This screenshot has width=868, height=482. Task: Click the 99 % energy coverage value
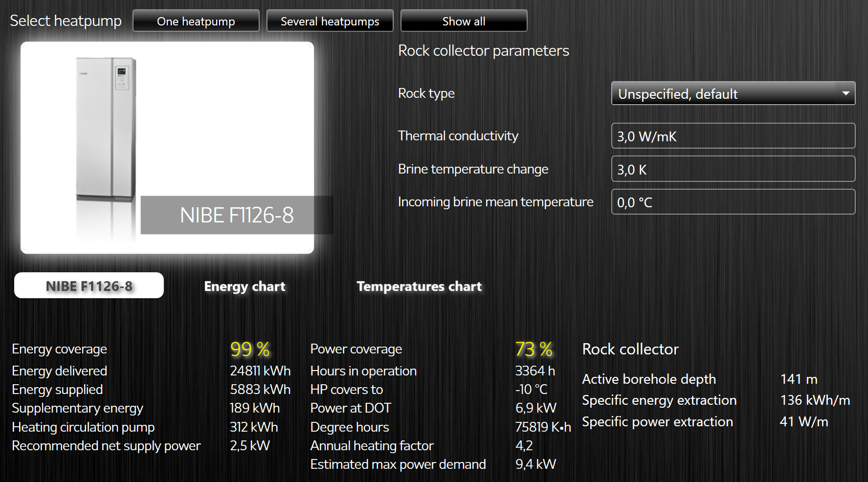tap(250, 349)
